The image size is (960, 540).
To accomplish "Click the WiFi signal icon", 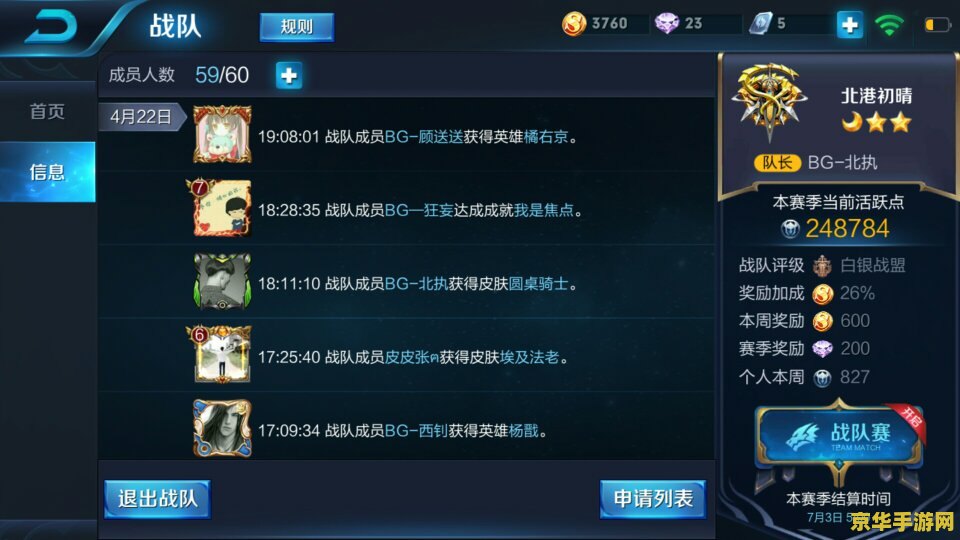I will (x=888, y=24).
